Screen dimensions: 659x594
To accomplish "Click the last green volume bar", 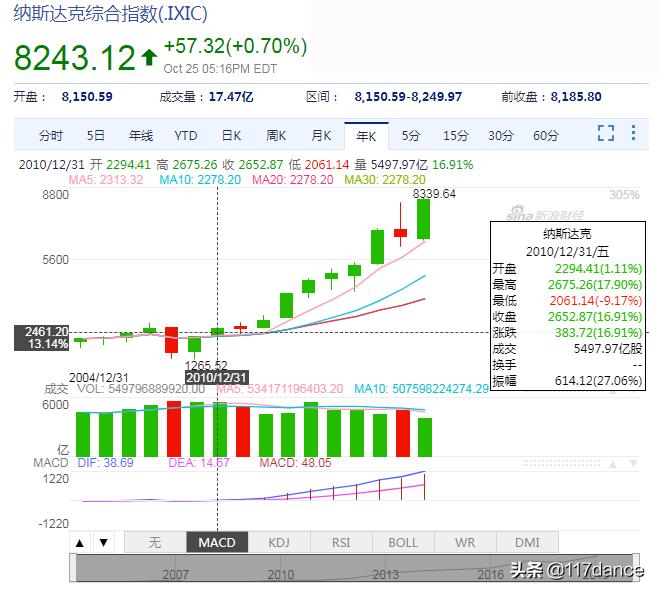I will (425, 437).
